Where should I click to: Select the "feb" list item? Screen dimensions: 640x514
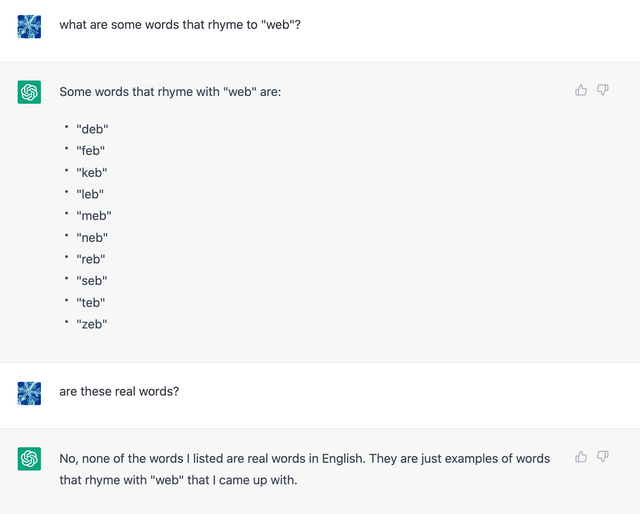pyautogui.click(x=91, y=151)
